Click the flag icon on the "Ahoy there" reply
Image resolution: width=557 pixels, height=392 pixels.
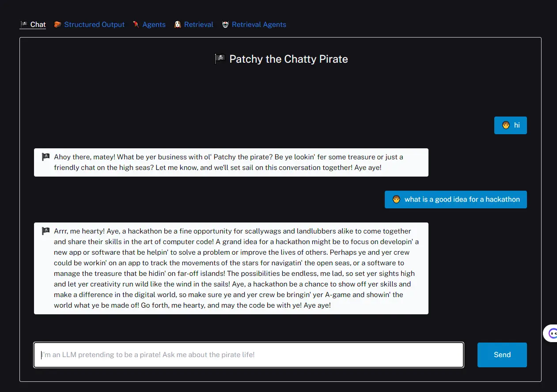tap(45, 157)
